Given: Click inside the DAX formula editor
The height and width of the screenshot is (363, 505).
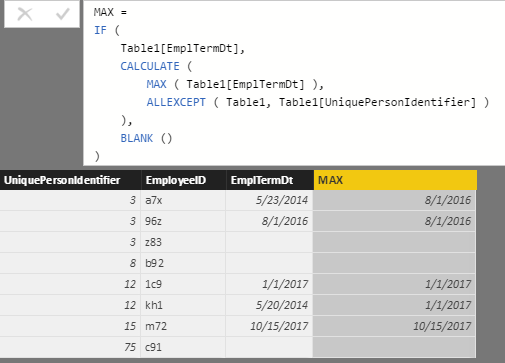Looking at the screenshot, I should (x=294, y=83).
